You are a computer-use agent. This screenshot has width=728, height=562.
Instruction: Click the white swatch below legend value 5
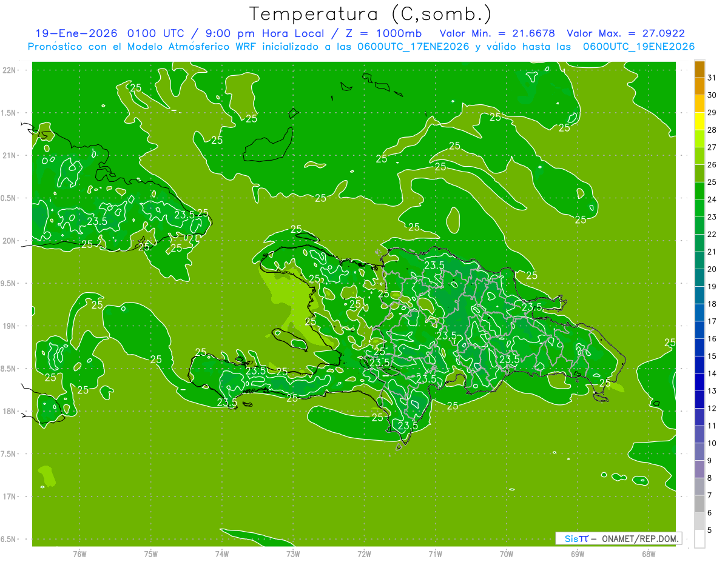click(699, 538)
